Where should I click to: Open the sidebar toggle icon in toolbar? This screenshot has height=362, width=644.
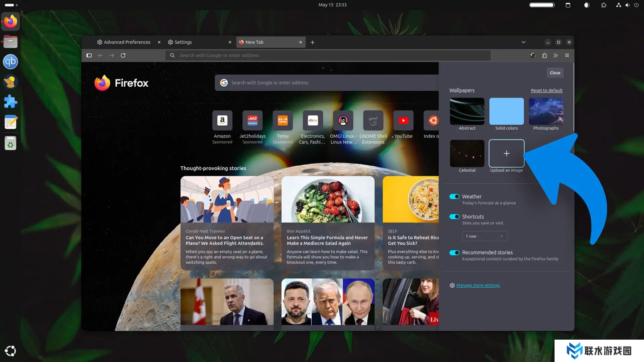click(x=89, y=55)
